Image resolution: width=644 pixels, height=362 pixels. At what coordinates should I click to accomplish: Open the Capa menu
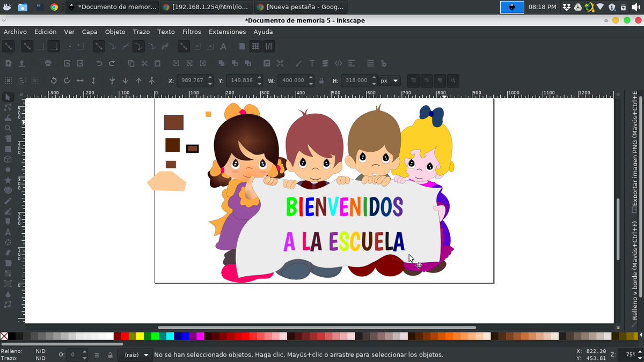90,32
